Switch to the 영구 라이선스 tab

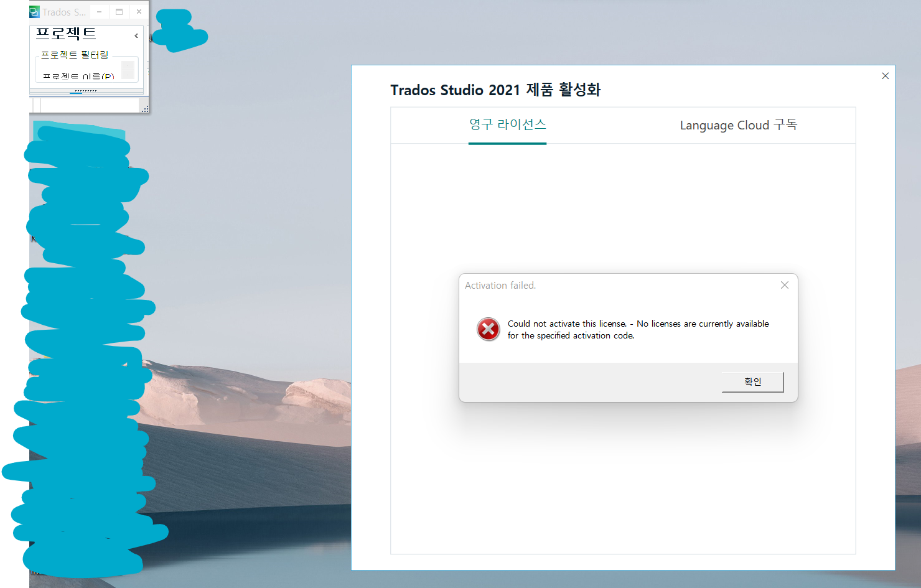click(507, 124)
